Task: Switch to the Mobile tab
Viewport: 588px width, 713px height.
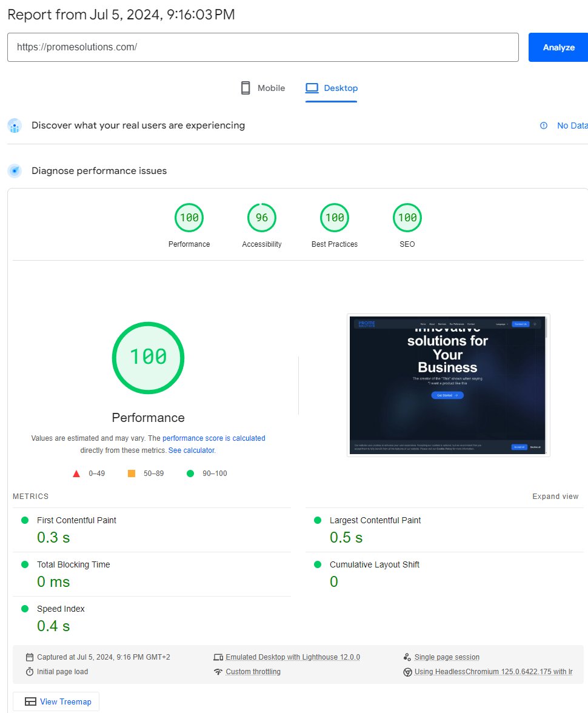Action: (263, 89)
